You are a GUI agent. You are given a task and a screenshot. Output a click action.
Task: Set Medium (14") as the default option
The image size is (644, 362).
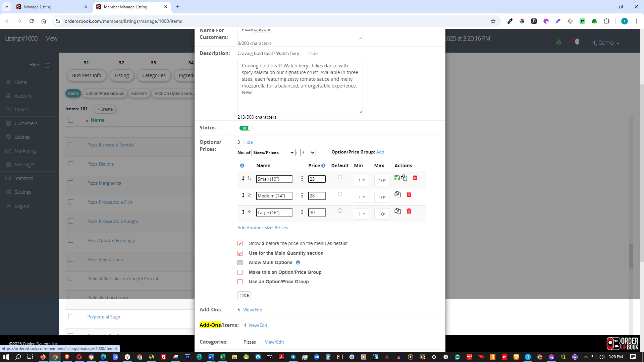(x=340, y=194)
